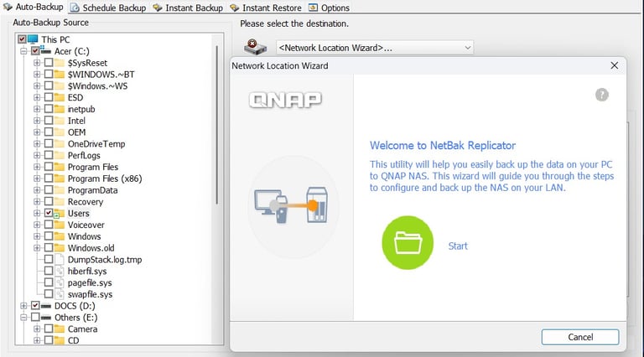Click the ProgramData folder icon
This screenshot has height=357, width=644.
[60, 190]
